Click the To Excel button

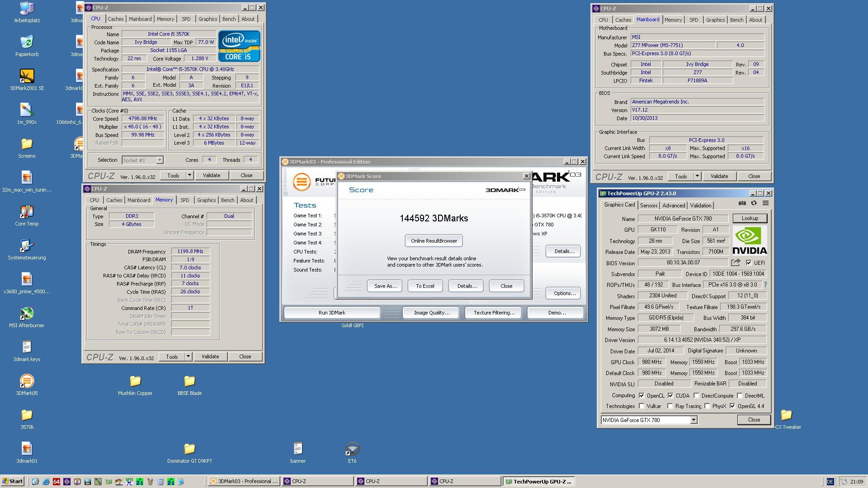pyautogui.click(x=425, y=286)
